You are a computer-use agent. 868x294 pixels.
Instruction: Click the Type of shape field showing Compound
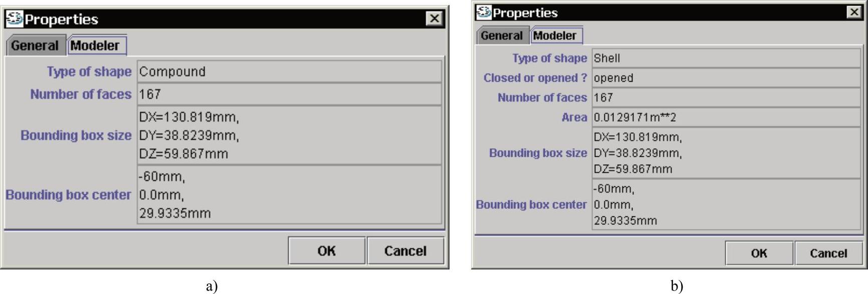[289, 72]
